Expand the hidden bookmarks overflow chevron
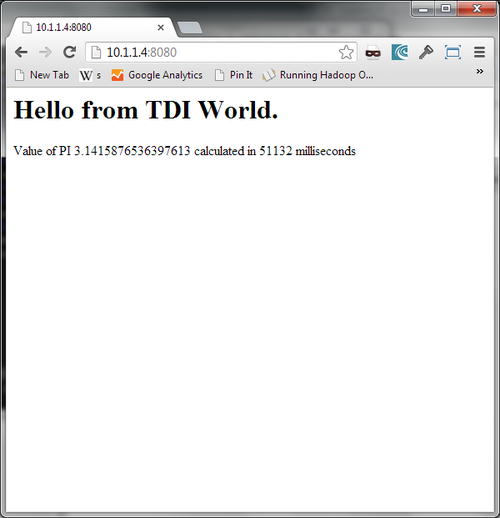This screenshot has width=500, height=518. point(480,71)
